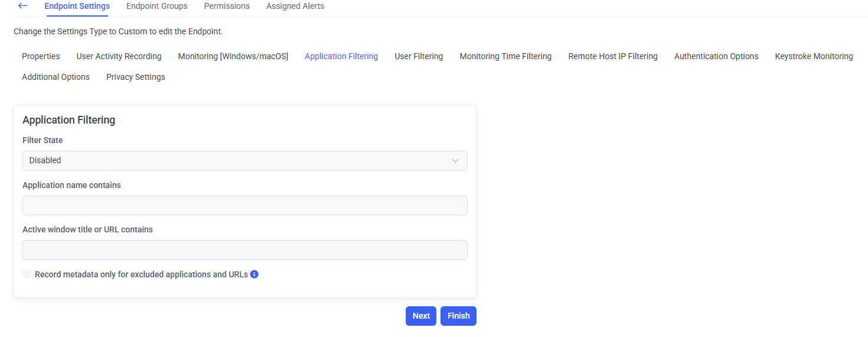868x337 pixels.
Task: Select the Additional Options sub-tab
Action: (56, 77)
